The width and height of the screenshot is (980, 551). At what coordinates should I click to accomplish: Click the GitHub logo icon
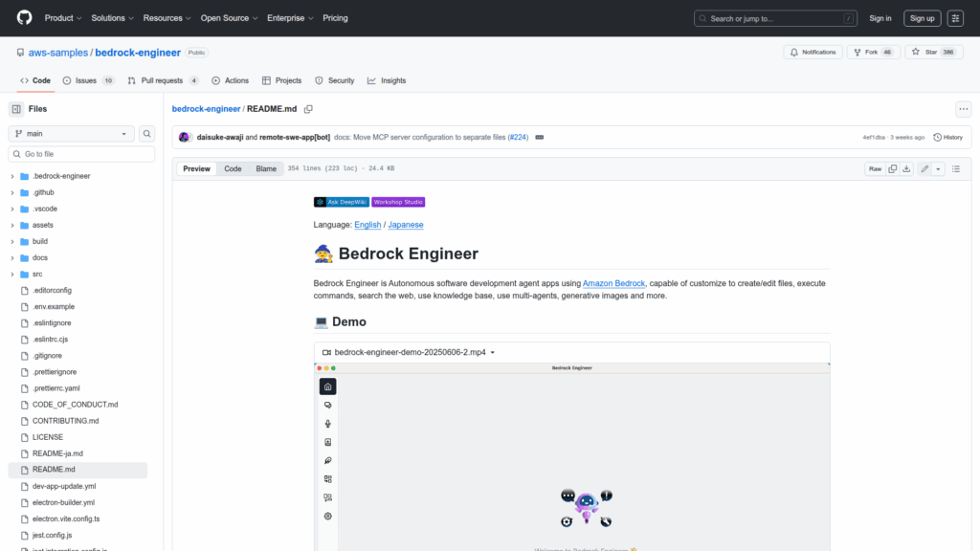coord(24,18)
